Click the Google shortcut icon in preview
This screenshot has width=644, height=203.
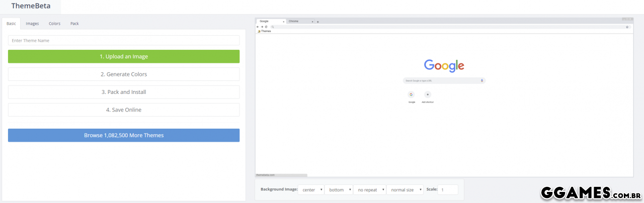click(411, 94)
